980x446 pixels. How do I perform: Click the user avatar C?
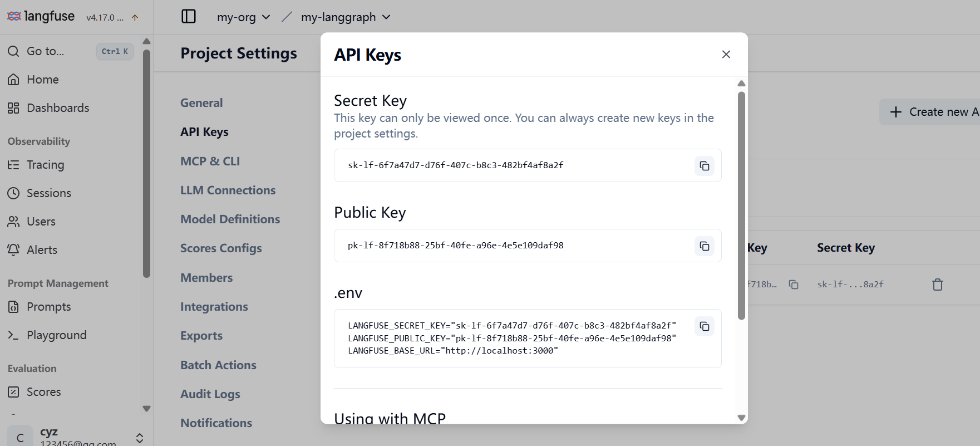(x=20, y=437)
